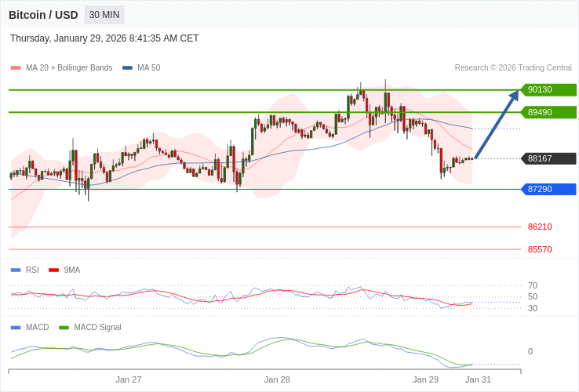The width and height of the screenshot is (579, 392).
Task: Click the green MACD Signal legend marker
Action: pyautogui.click(x=64, y=327)
